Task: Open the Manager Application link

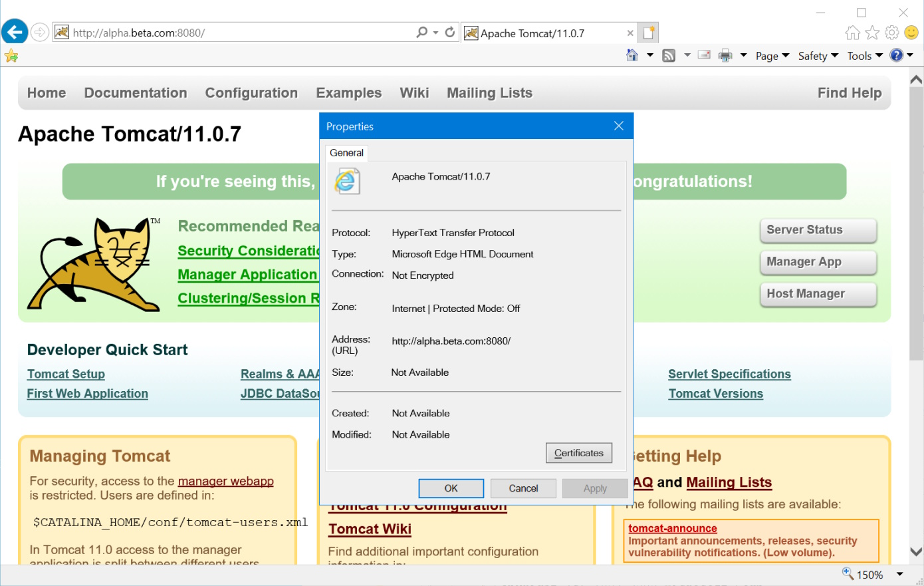Action: click(x=247, y=275)
